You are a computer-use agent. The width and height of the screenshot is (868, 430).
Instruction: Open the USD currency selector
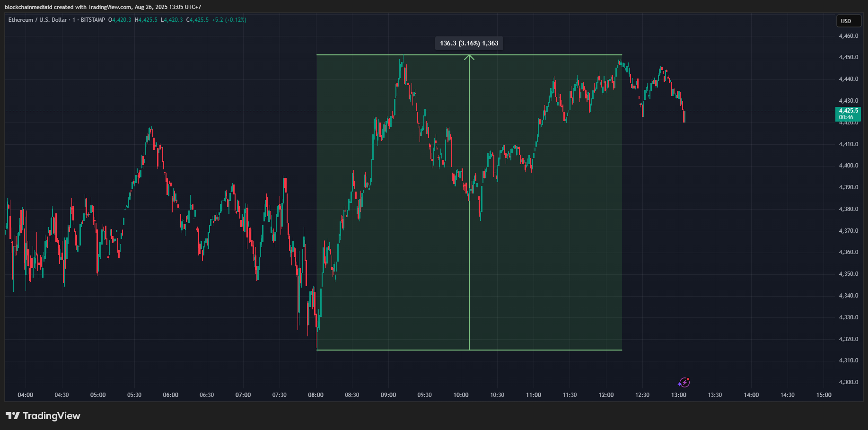849,21
